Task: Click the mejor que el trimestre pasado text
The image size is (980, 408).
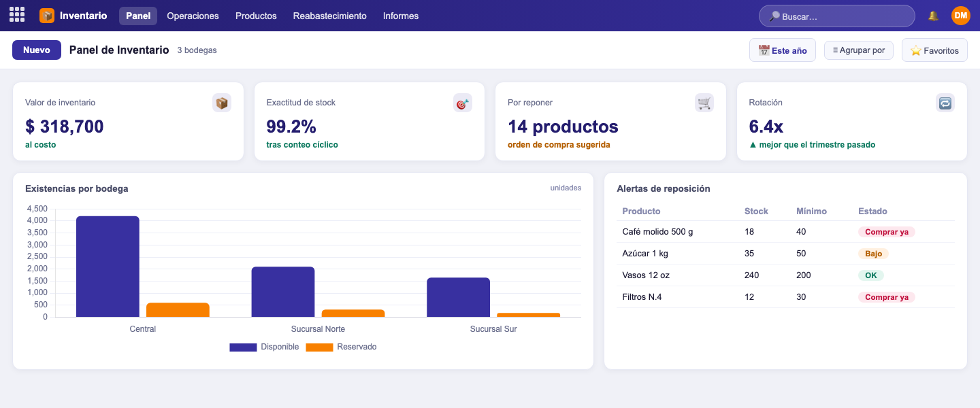Action: [x=812, y=145]
